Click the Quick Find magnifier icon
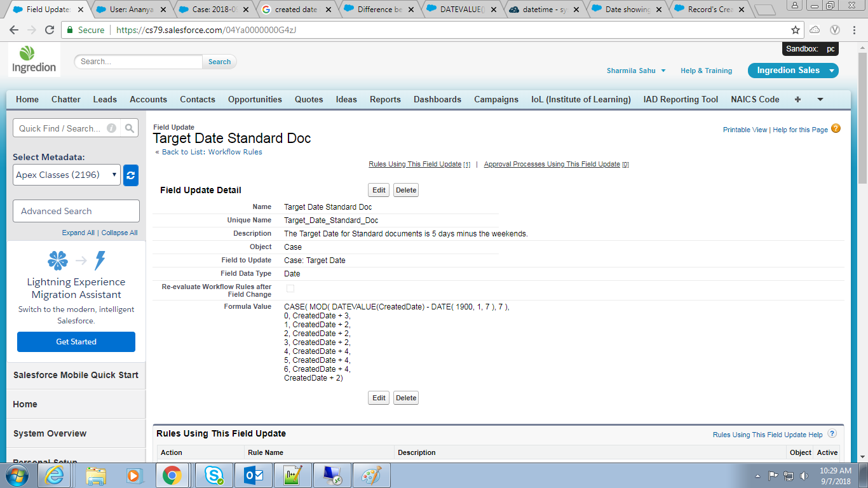 tap(130, 128)
